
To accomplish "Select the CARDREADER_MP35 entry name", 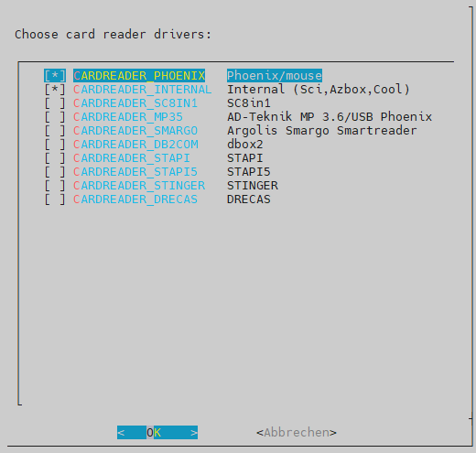I will tap(128, 117).
